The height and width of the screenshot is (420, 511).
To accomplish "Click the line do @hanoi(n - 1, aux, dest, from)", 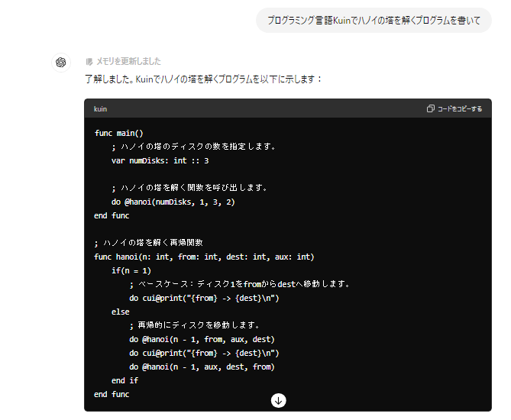I will (x=202, y=367).
